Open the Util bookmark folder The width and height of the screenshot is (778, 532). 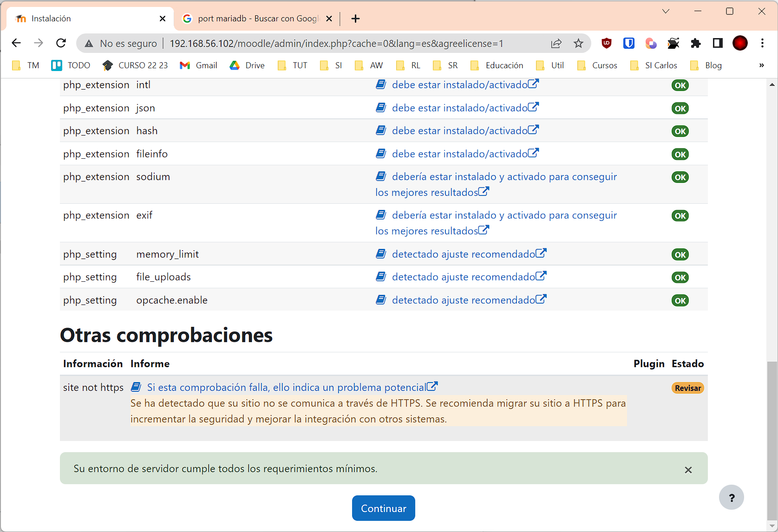550,65
